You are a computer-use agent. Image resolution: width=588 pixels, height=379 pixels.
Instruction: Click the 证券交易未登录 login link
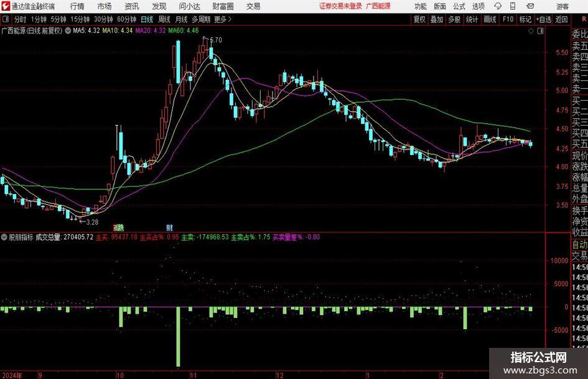(340, 6)
